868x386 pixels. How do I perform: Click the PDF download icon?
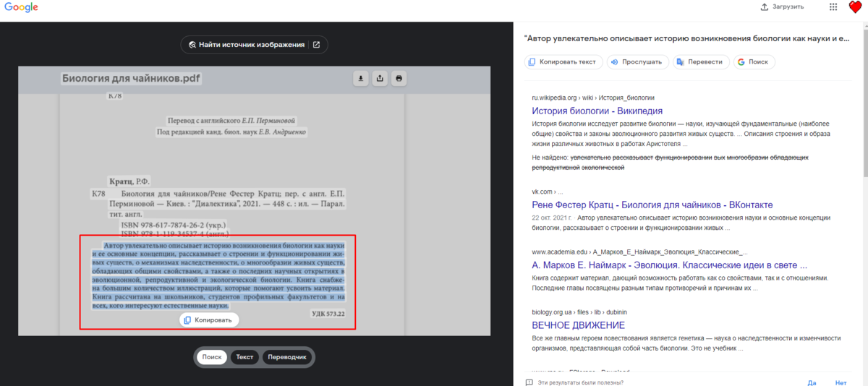(360, 78)
